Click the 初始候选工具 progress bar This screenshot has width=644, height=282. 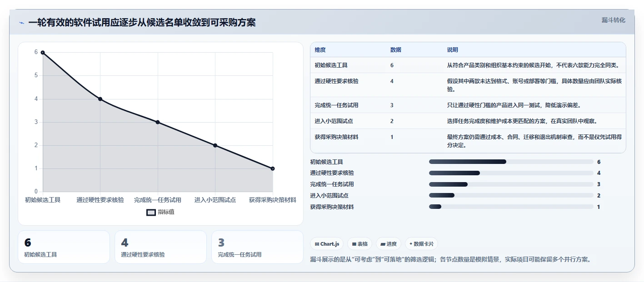pyautogui.click(x=511, y=162)
